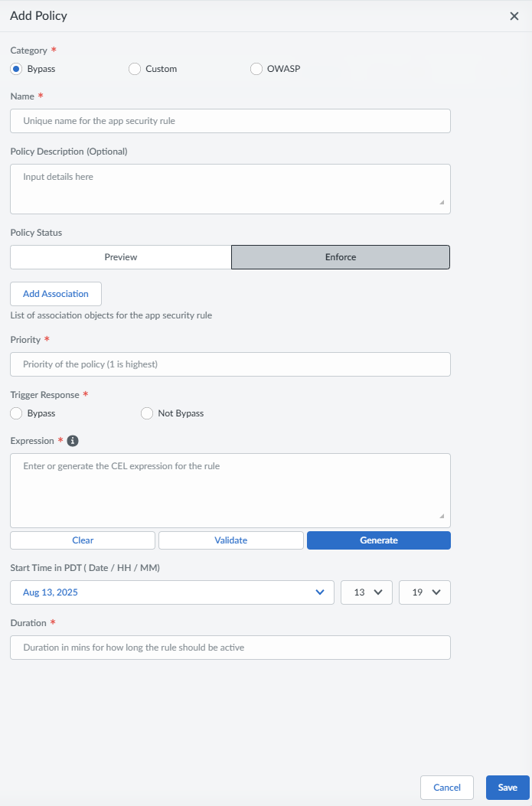Save the new policy
The height and width of the screenshot is (806, 532).
[508, 788]
